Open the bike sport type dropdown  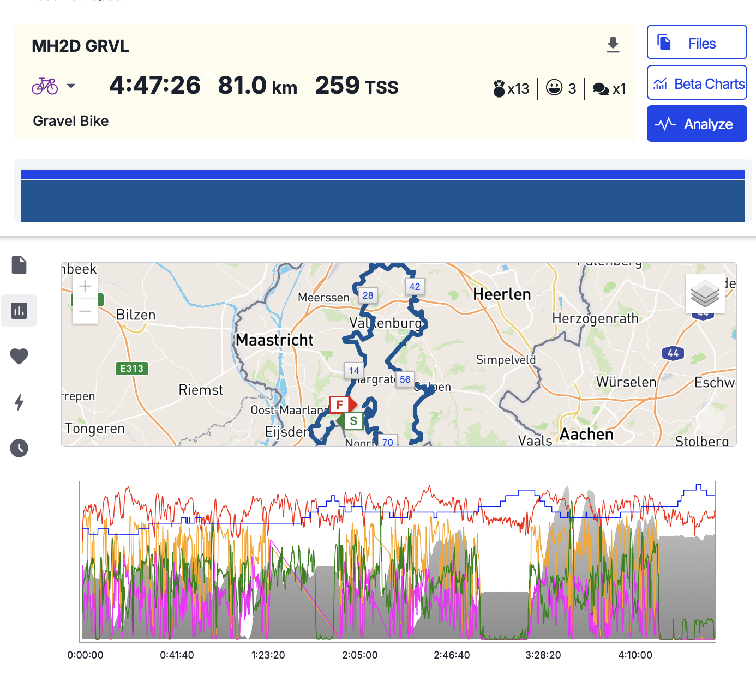point(71,86)
